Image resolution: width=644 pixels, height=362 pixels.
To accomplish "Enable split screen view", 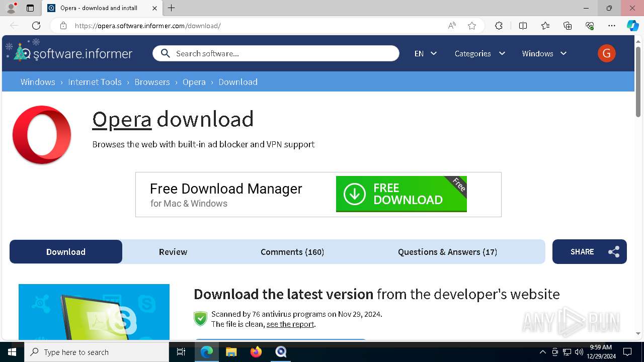I will tap(523, 26).
